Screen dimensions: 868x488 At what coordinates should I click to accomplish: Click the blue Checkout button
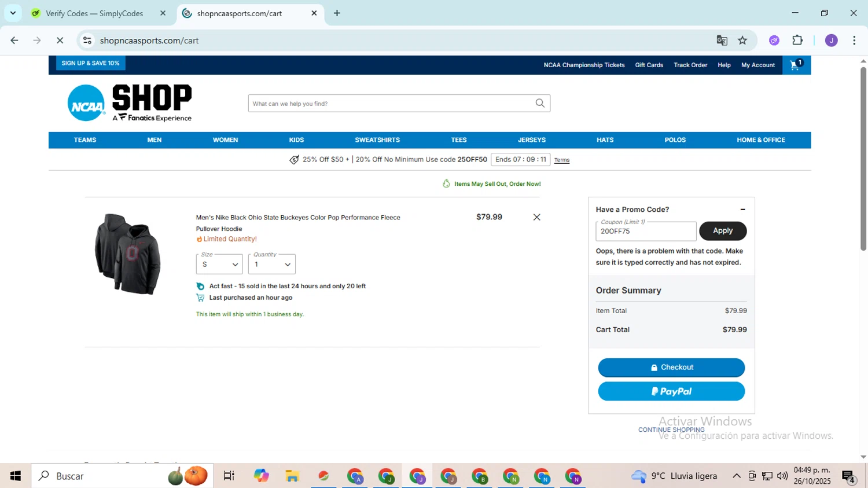[671, 368]
